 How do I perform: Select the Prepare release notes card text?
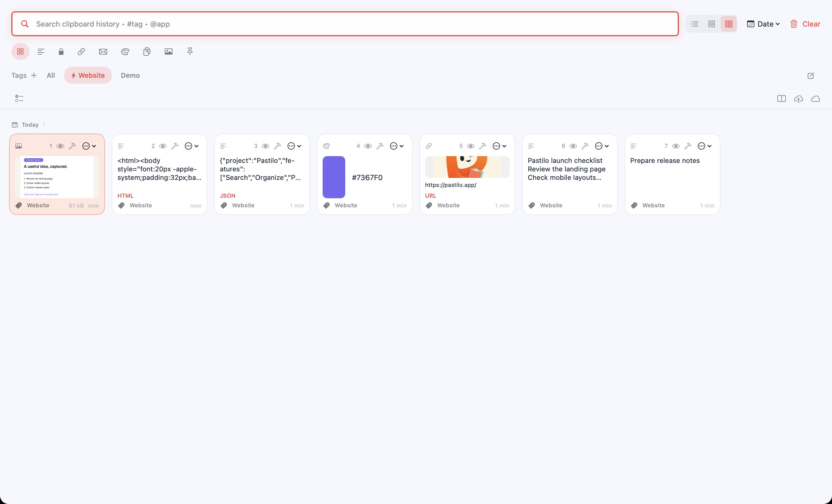665,161
